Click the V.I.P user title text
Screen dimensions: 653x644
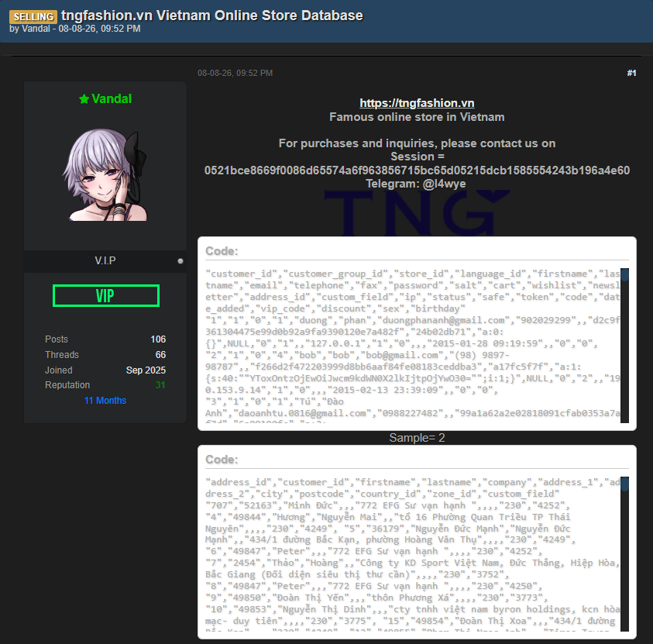(x=105, y=260)
